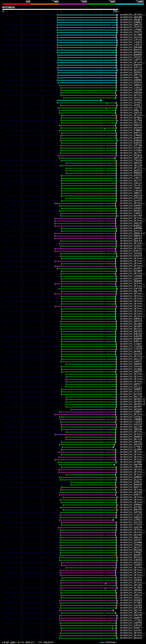Select hit label UniRef100_Q0WME3
The image size is (146, 644).
coord(131,22)
